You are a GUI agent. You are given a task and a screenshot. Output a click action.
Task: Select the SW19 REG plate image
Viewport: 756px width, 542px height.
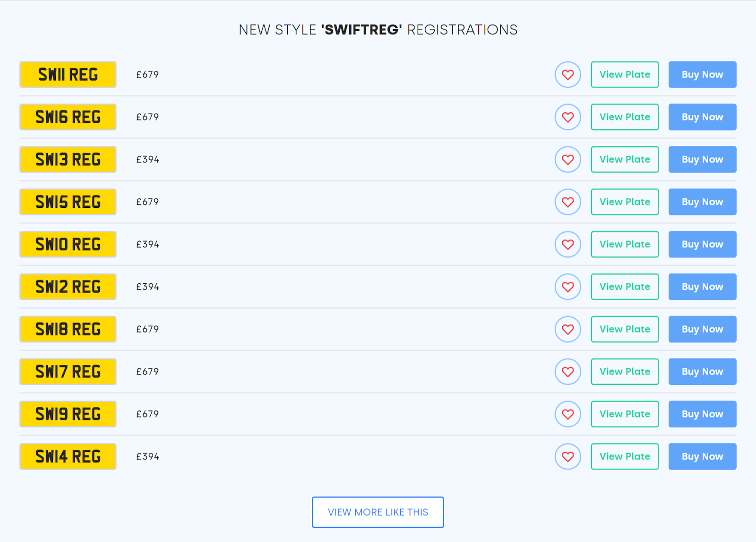pyautogui.click(x=68, y=414)
